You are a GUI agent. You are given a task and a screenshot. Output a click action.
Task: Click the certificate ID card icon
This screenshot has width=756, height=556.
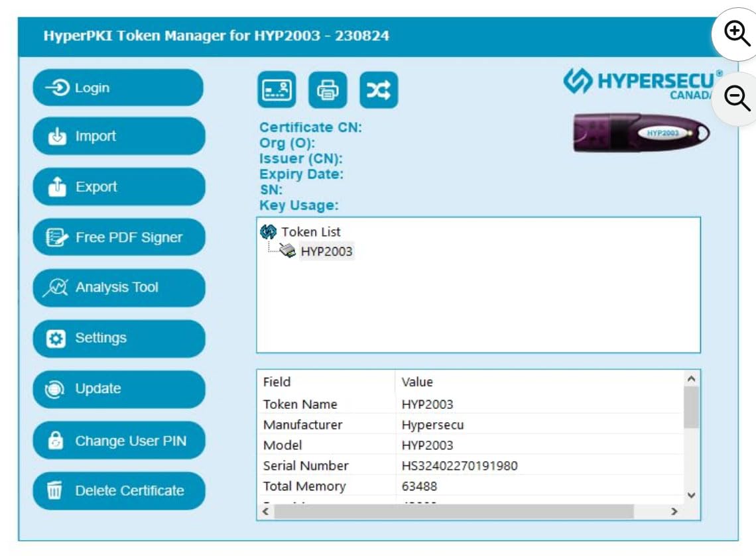tap(277, 90)
